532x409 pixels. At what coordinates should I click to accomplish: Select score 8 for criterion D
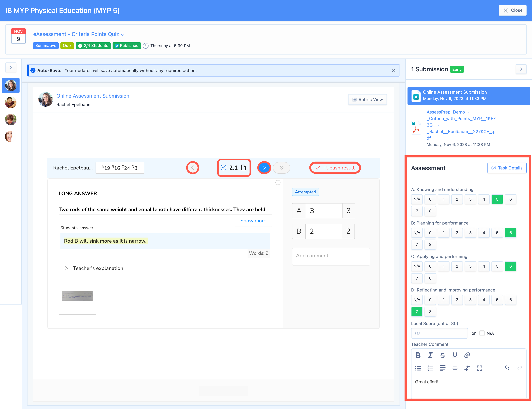(430, 312)
